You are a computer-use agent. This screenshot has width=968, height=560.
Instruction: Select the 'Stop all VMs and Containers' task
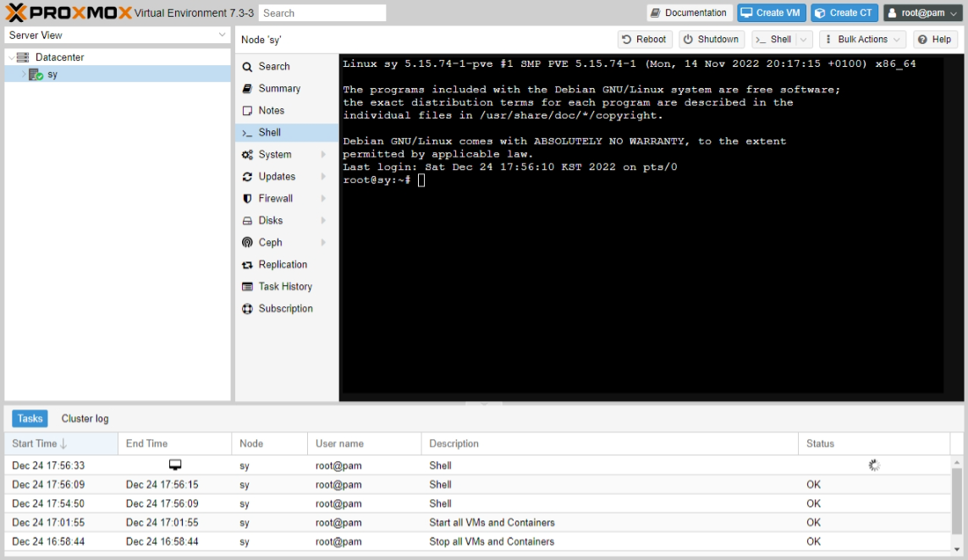(x=478, y=541)
